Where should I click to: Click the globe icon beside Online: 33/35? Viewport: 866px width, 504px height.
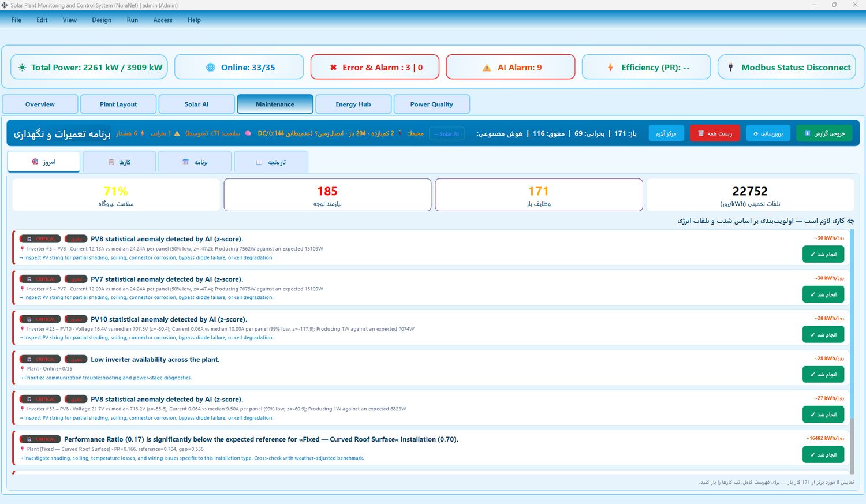(211, 68)
